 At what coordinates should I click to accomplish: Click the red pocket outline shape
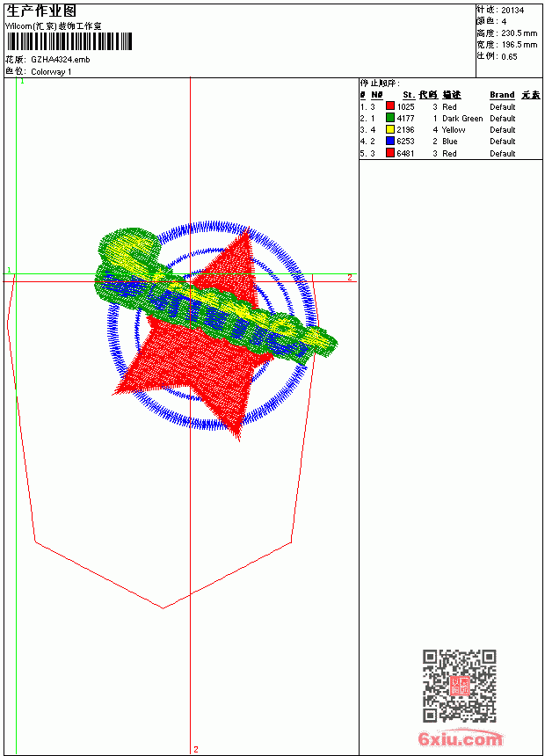(x=163, y=441)
